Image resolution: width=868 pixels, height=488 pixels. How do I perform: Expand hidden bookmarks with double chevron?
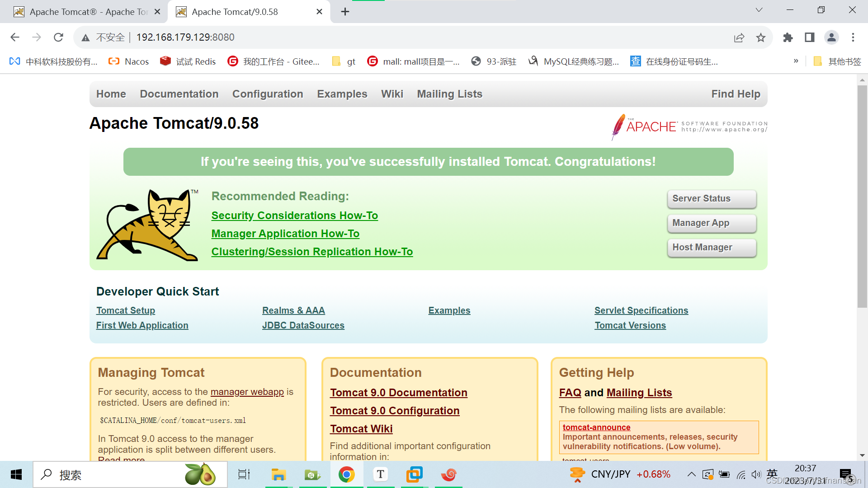pos(796,61)
